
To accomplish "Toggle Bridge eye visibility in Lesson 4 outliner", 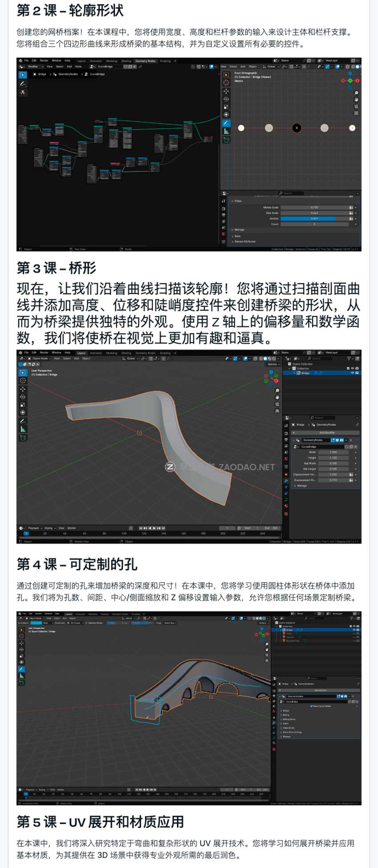I will tap(354, 630).
